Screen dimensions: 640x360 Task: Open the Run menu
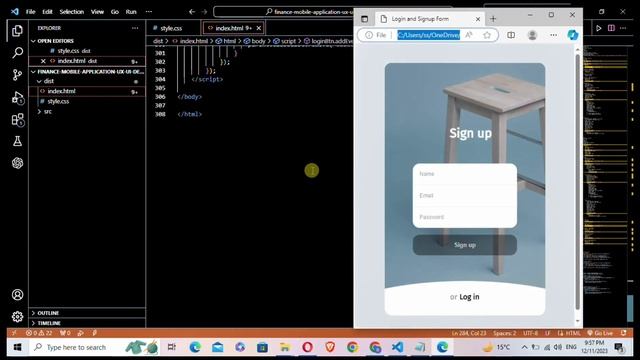click(131, 12)
